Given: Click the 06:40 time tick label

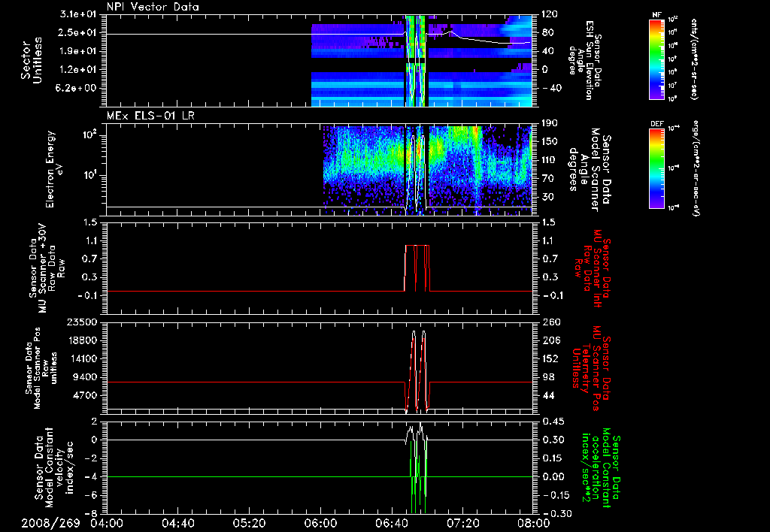Looking at the screenshot, I should (391, 523).
